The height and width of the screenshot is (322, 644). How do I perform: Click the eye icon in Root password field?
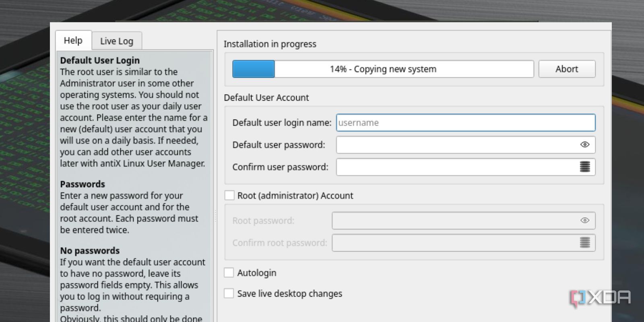click(585, 220)
